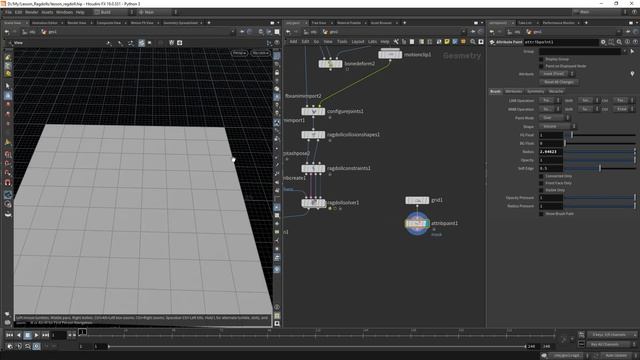
Task: Open the Material Palette tab
Action: 349,23
